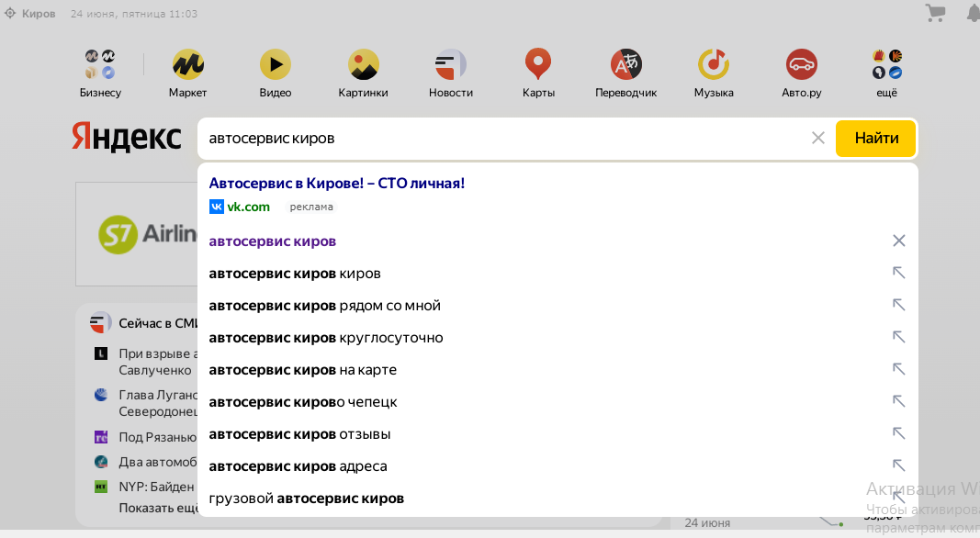Select suggestion 'грузовой автосервис киров'

(x=306, y=499)
